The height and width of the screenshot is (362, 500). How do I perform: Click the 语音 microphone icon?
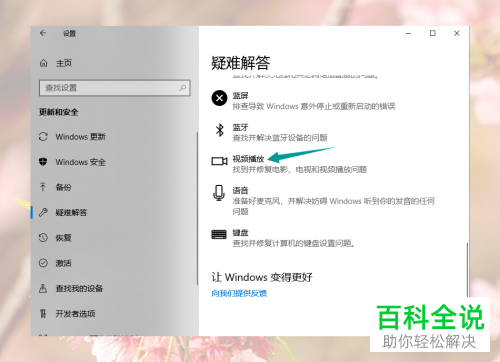click(x=219, y=193)
